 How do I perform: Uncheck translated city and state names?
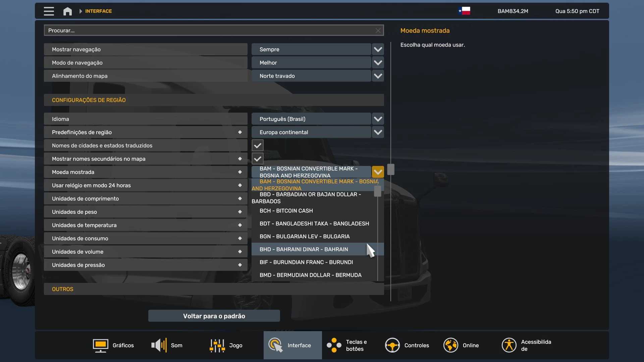[x=258, y=145]
